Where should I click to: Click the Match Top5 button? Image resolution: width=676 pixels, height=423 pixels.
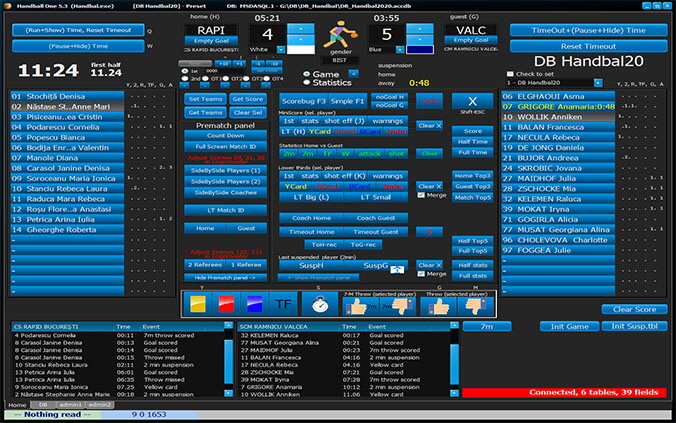coord(473,197)
